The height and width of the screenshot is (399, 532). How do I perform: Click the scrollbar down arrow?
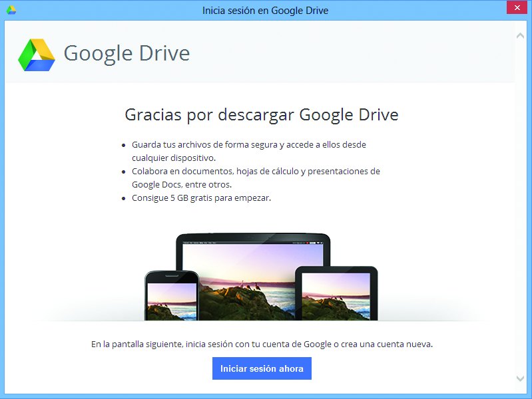click(520, 378)
